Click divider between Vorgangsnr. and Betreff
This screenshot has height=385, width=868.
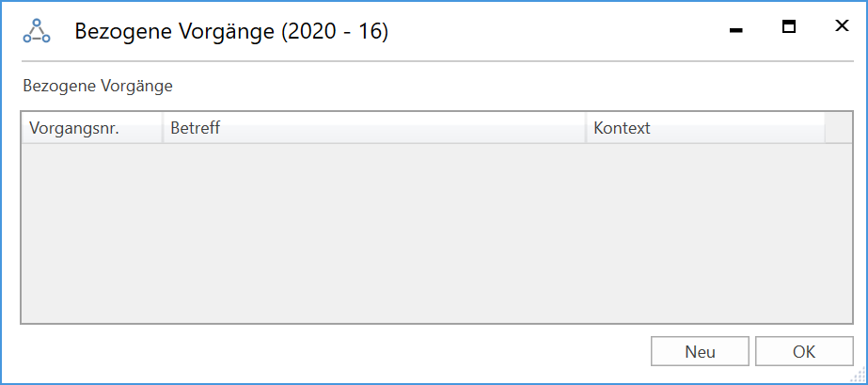pyautogui.click(x=163, y=128)
